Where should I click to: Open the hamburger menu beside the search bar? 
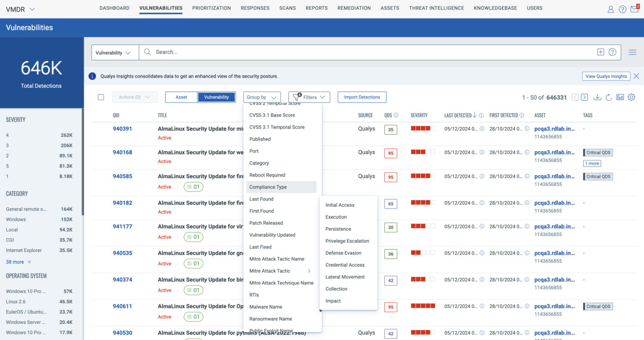(633, 52)
